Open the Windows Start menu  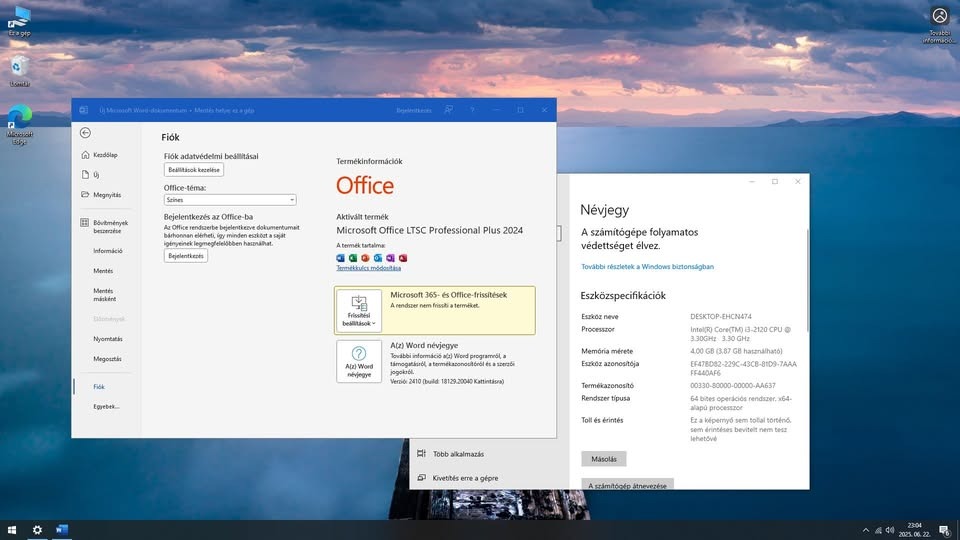pos(12,530)
